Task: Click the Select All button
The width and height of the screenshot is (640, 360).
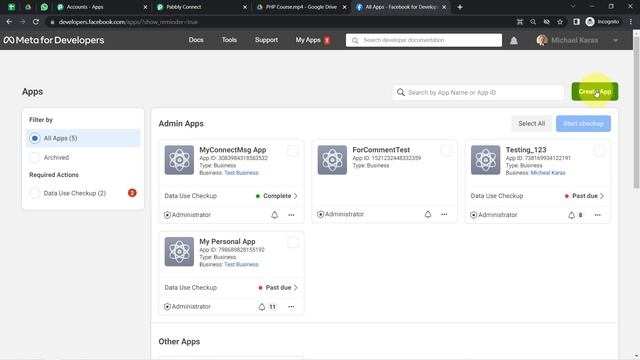Action: click(531, 124)
